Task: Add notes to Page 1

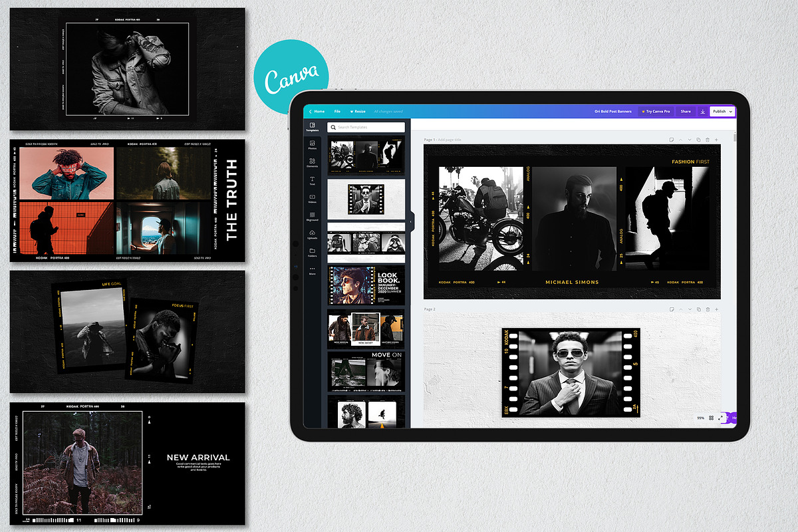Action: 672,140
